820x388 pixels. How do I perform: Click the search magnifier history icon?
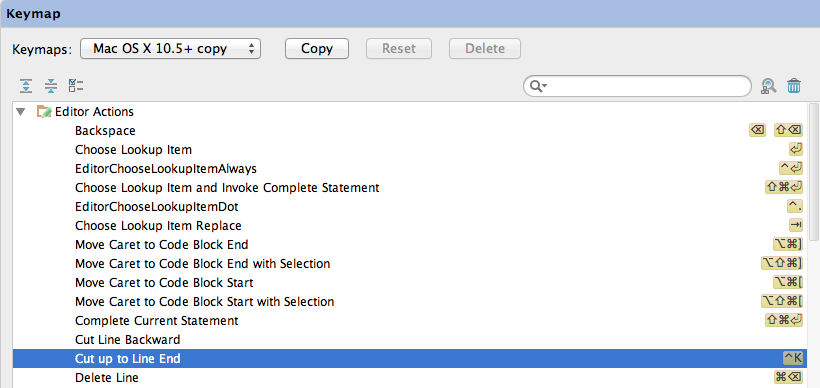(x=538, y=86)
